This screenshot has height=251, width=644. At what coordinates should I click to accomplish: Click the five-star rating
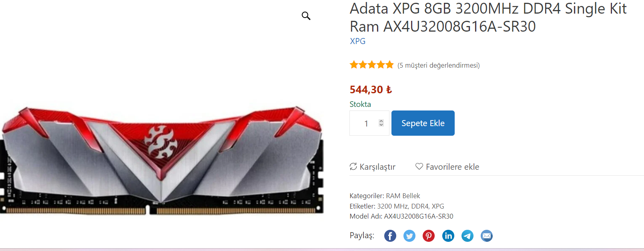372,65
